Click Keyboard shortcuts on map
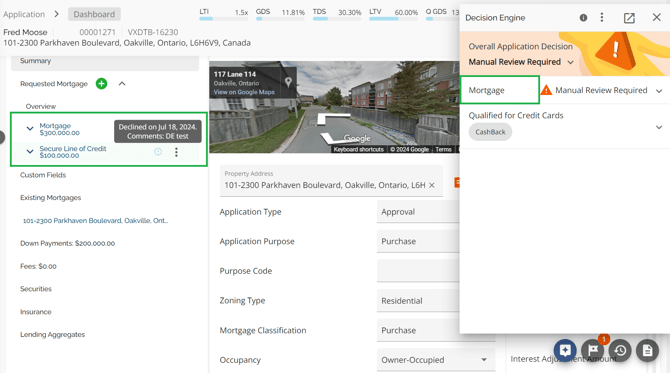Image resolution: width=670 pixels, height=373 pixels. tap(359, 149)
